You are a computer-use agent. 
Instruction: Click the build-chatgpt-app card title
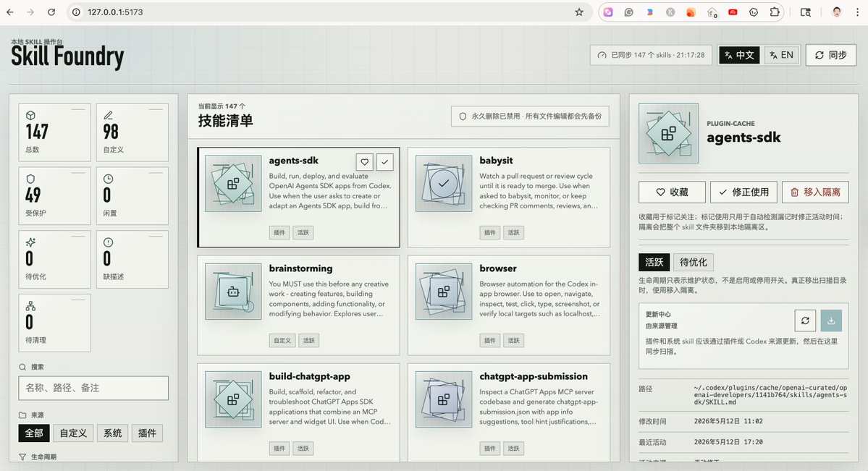(x=309, y=376)
